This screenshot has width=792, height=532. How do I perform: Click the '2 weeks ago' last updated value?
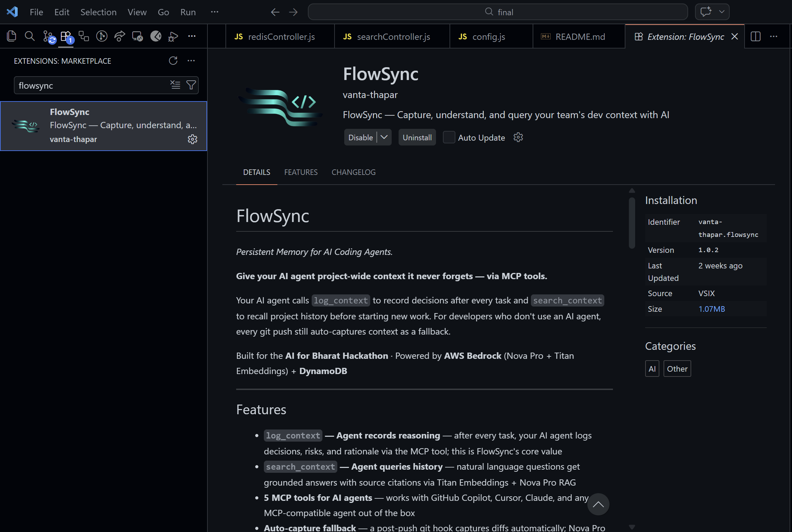tap(720, 266)
